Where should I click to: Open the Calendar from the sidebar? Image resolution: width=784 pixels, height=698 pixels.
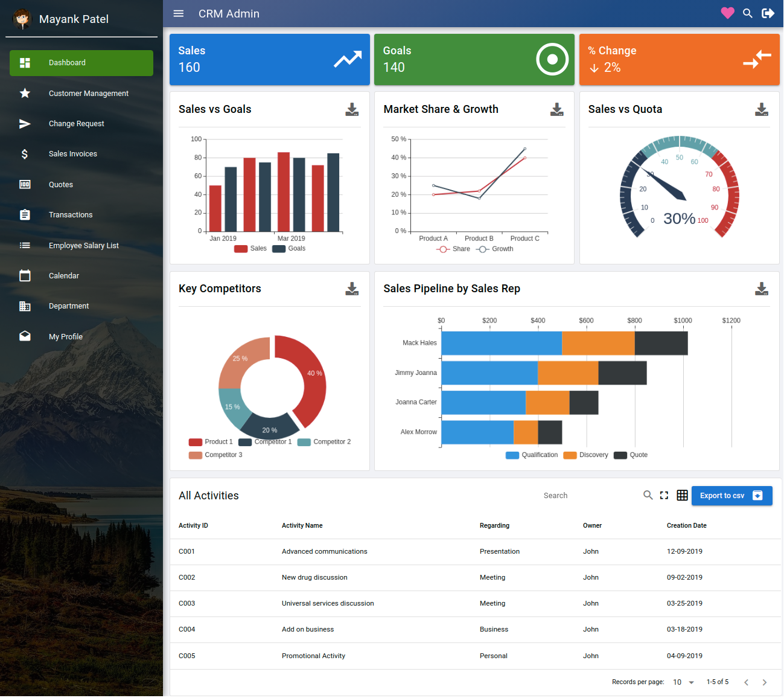pyautogui.click(x=64, y=275)
